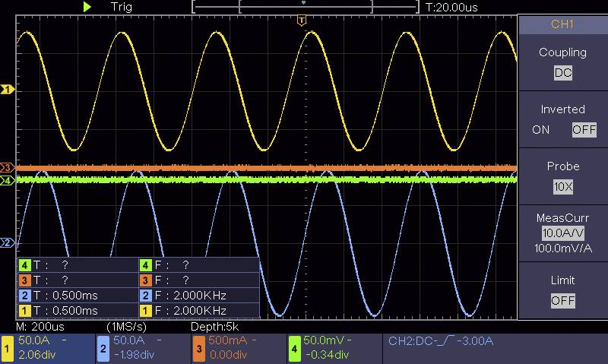Select the yellow channel 1 badge in status bar
Screen dimensions: 608x364
click(x=8, y=349)
